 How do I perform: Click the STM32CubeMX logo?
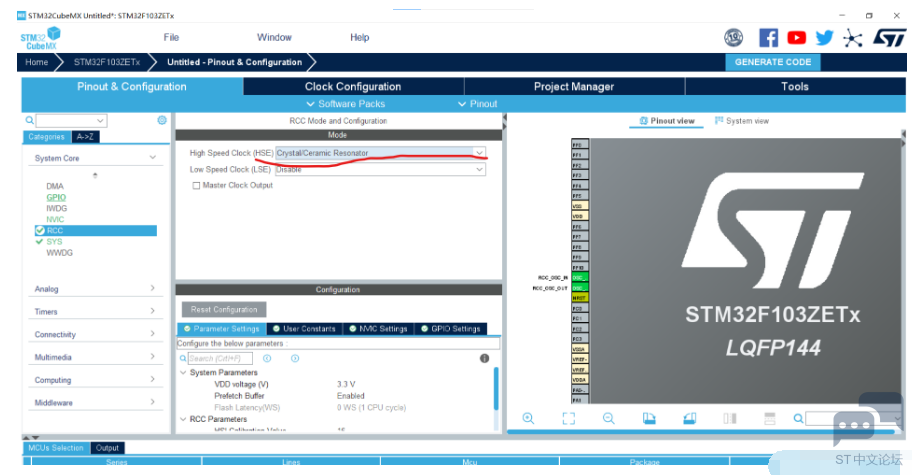pos(40,38)
